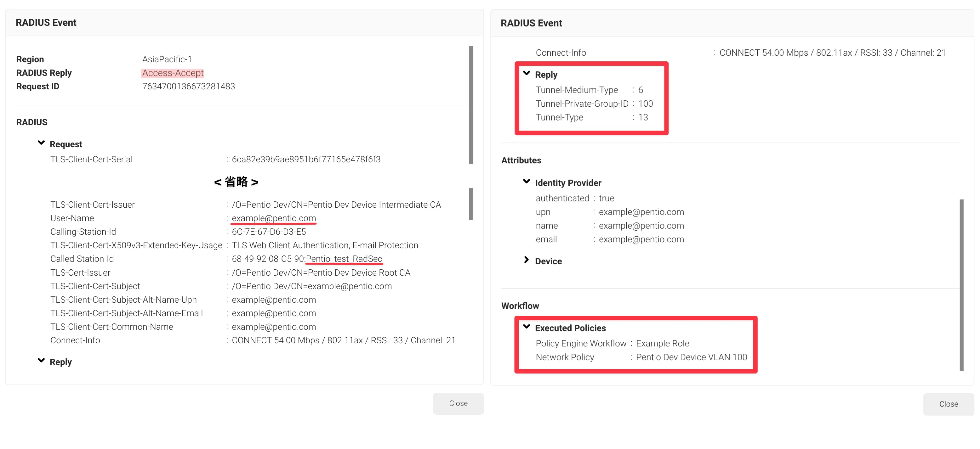The height and width of the screenshot is (449, 980).
Task: Click the Pentio_test_RadSec SSID text
Action: [344, 259]
